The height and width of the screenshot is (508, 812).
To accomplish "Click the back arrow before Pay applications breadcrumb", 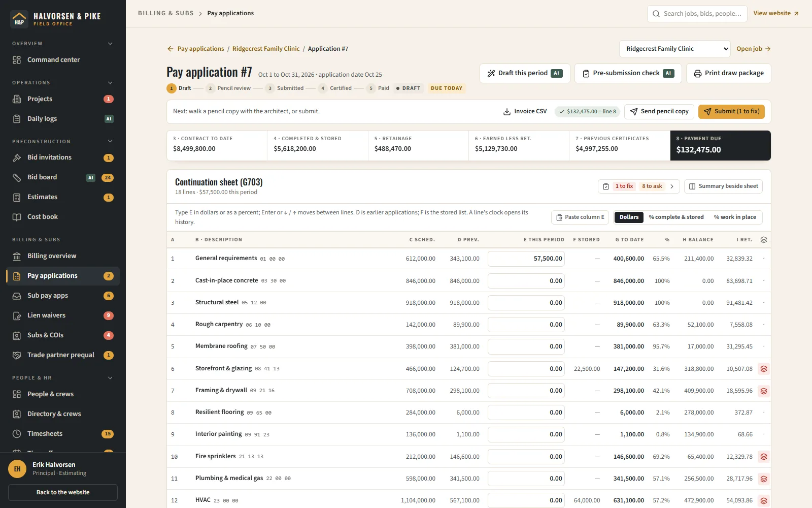I will [x=171, y=49].
